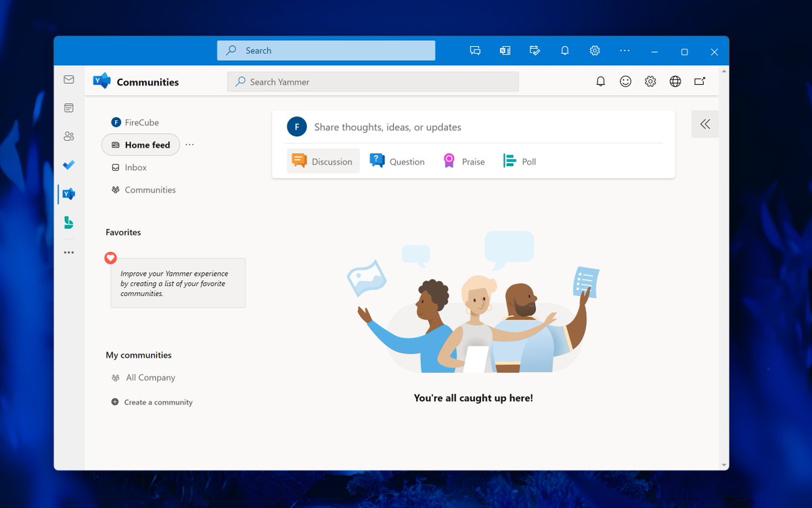Click the Yammer logo beside Communities
The height and width of the screenshot is (508, 812).
coord(101,81)
